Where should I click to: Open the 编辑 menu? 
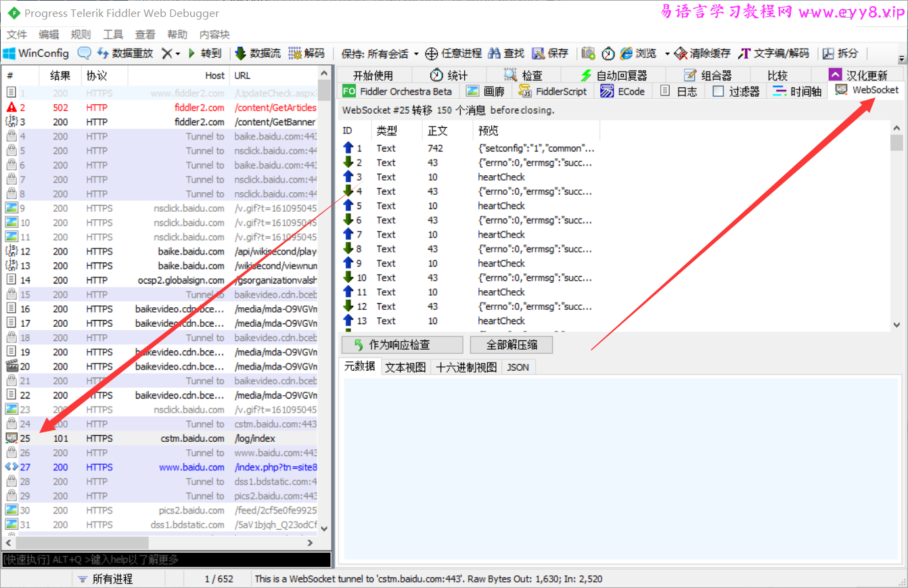[49, 35]
